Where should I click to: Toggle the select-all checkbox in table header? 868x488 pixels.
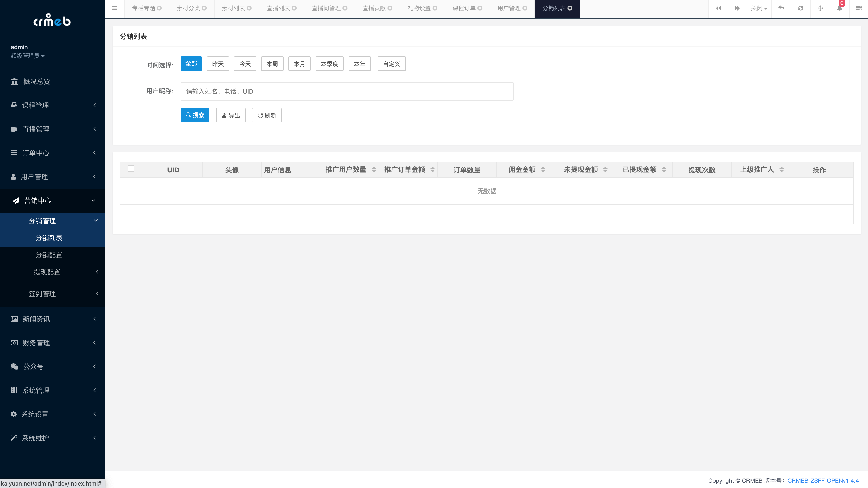[131, 169]
